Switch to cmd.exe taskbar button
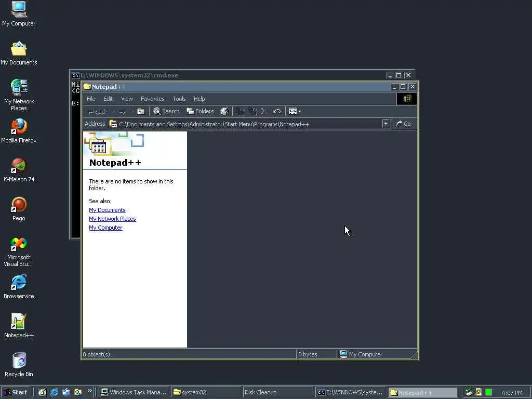The height and width of the screenshot is (399, 532). coord(350,392)
